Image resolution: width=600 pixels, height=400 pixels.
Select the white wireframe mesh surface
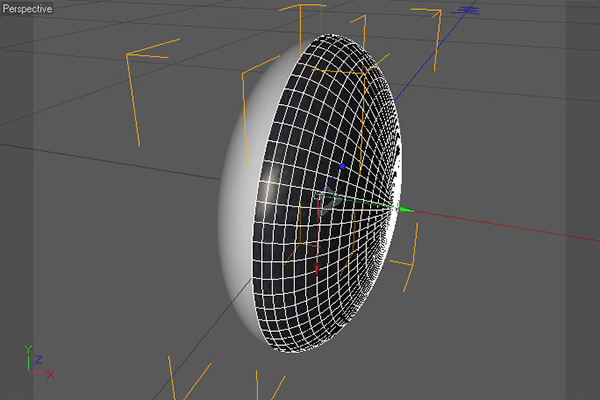(325, 191)
